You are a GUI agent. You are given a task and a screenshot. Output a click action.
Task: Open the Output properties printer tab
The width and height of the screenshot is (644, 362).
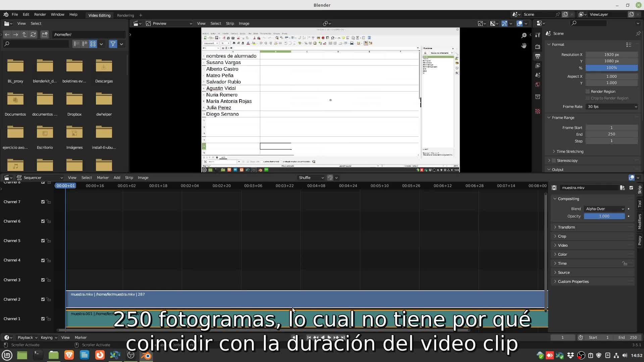(x=538, y=56)
